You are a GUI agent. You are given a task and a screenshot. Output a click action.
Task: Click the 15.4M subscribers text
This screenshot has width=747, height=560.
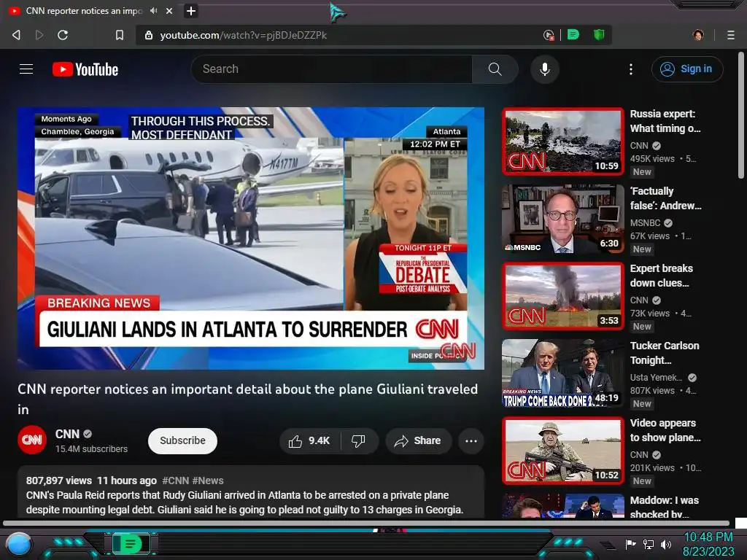(91, 449)
